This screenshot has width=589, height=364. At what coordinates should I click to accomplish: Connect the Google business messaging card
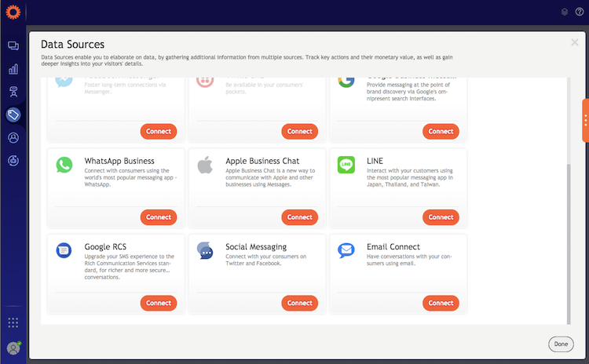(441, 131)
